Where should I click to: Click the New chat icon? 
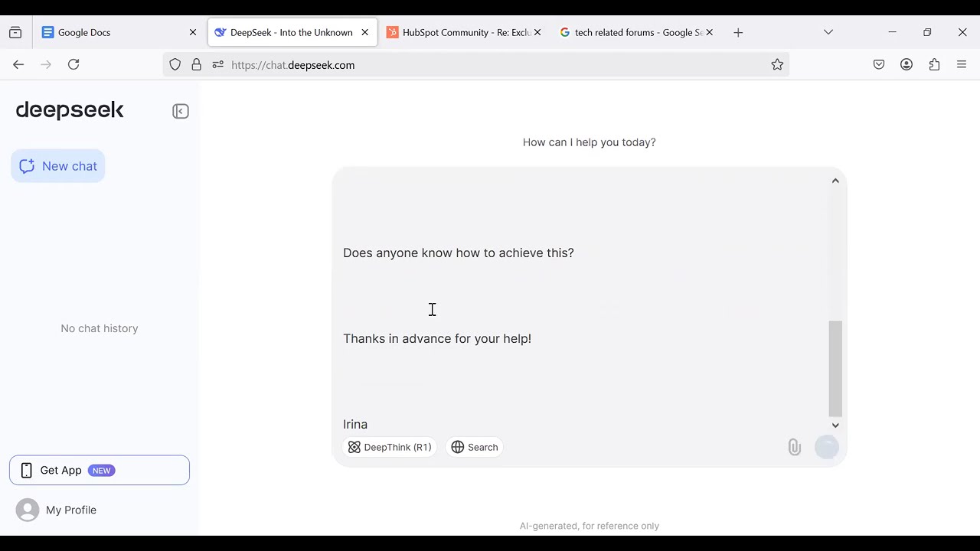tap(27, 166)
